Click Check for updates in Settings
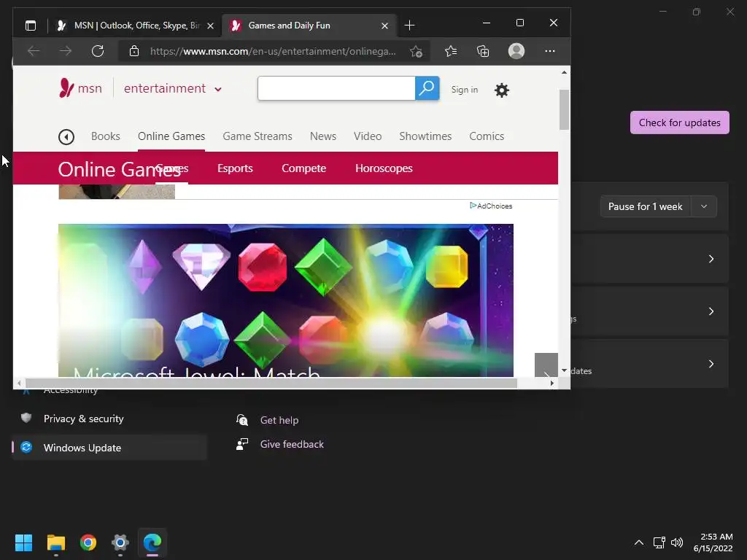Screen dimensions: 747x560 (x=679, y=122)
